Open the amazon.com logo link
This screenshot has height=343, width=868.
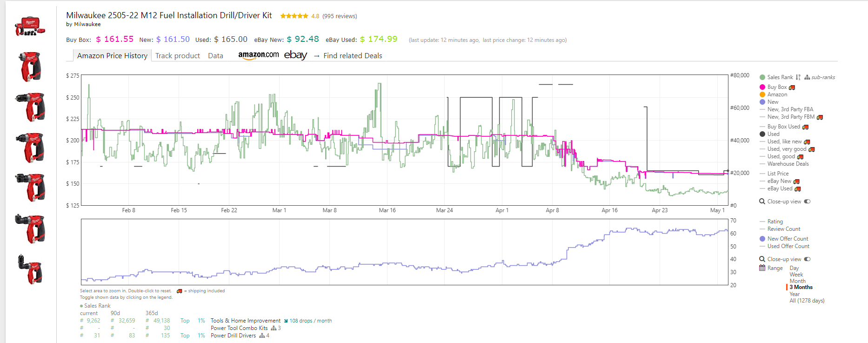[x=259, y=55]
